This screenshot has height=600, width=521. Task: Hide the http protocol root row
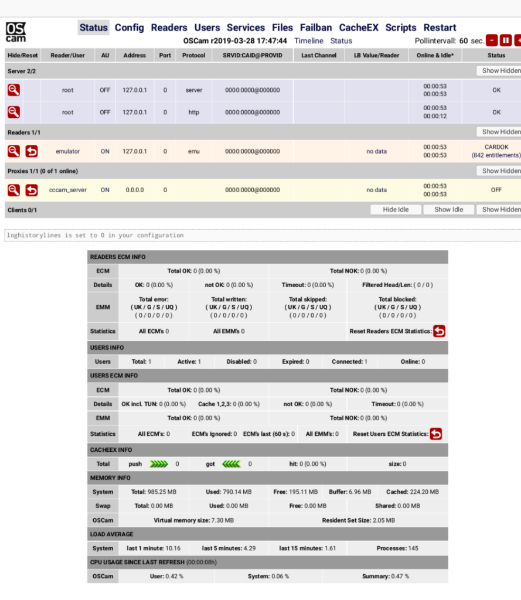pyautogui.click(x=14, y=112)
